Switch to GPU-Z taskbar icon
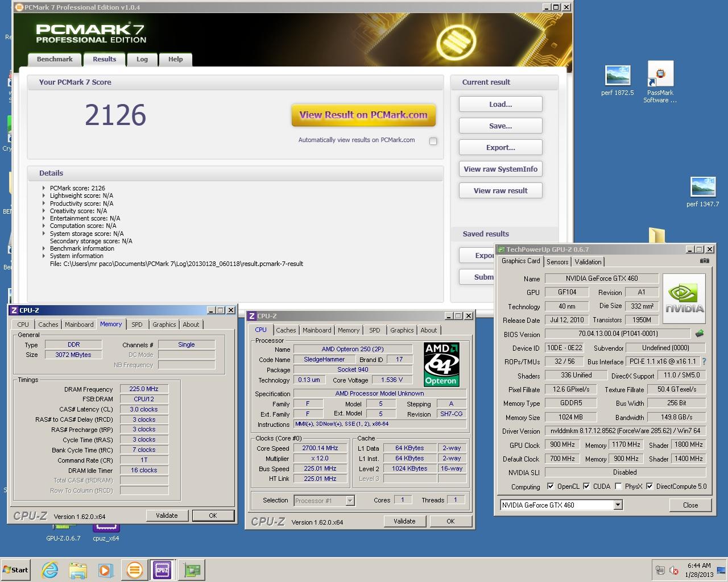The height and width of the screenshot is (582, 728). pyautogui.click(x=192, y=570)
